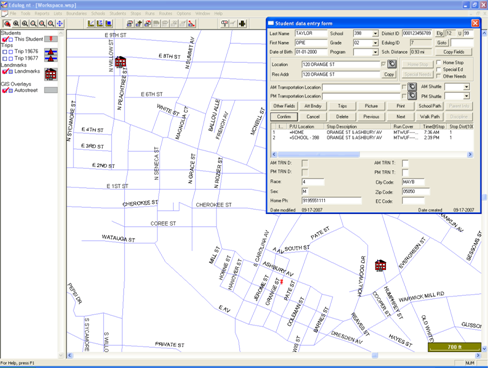
Task: Click the Copy Fields button
Action: [x=454, y=52]
